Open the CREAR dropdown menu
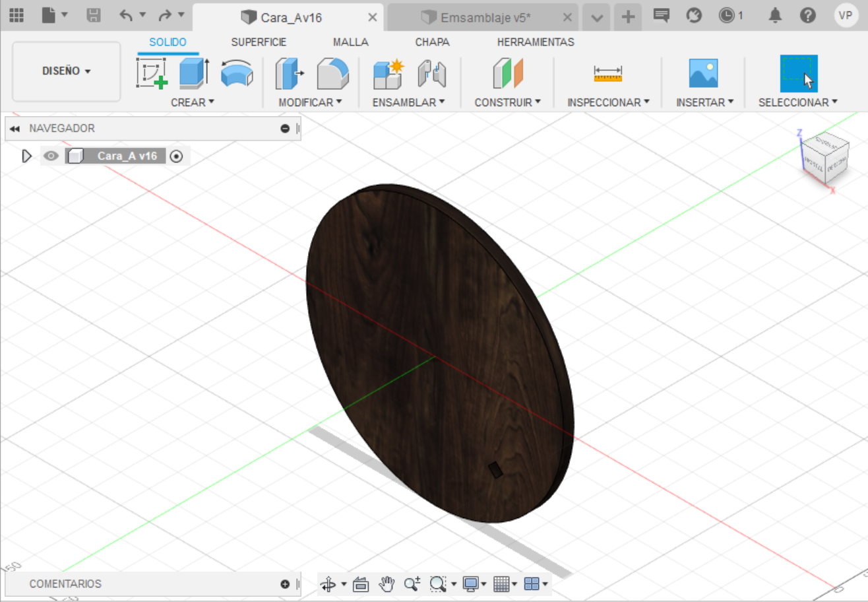Viewport: 868px width, 602px height. (x=192, y=102)
